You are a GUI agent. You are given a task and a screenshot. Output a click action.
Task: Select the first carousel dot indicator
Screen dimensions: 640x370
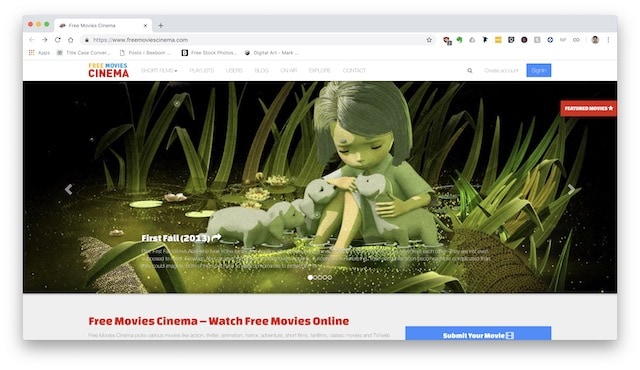coord(310,277)
